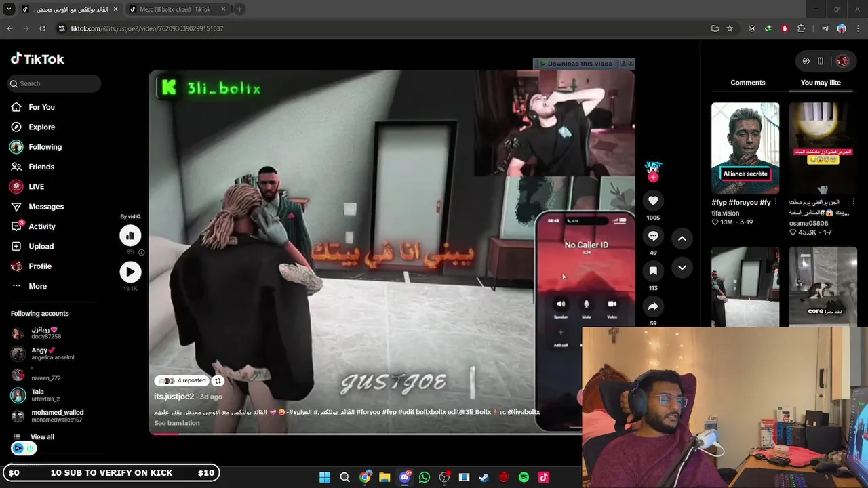
Task: Bookmark this page with the star icon
Action: coord(730,28)
